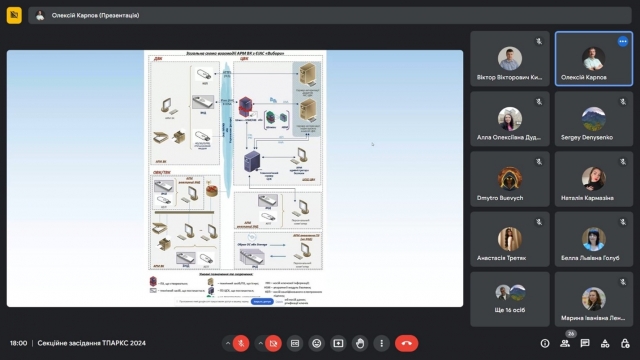This screenshot has height=360, width=640.
Task: Click muted mic icon on Sergey Denysenko tile
Action: pos(623,102)
